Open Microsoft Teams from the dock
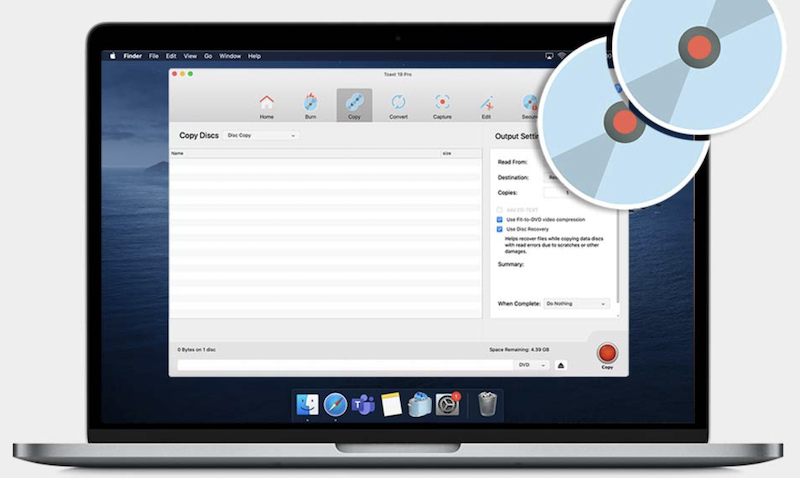The width and height of the screenshot is (800, 478). click(x=362, y=404)
